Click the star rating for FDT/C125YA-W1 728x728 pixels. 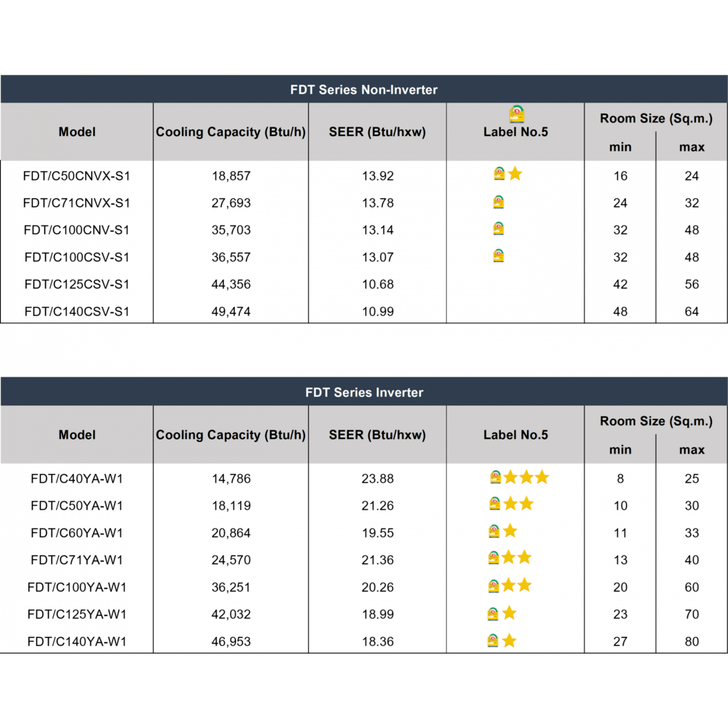(x=509, y=613)
